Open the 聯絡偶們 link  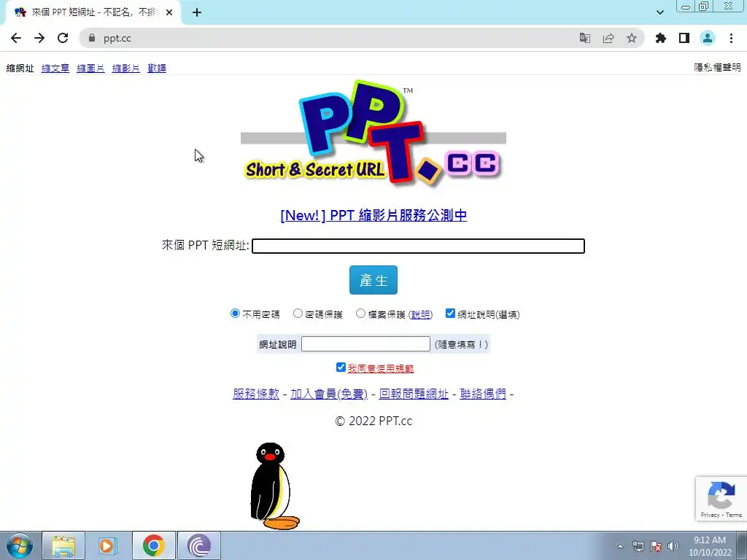point(483,394)
